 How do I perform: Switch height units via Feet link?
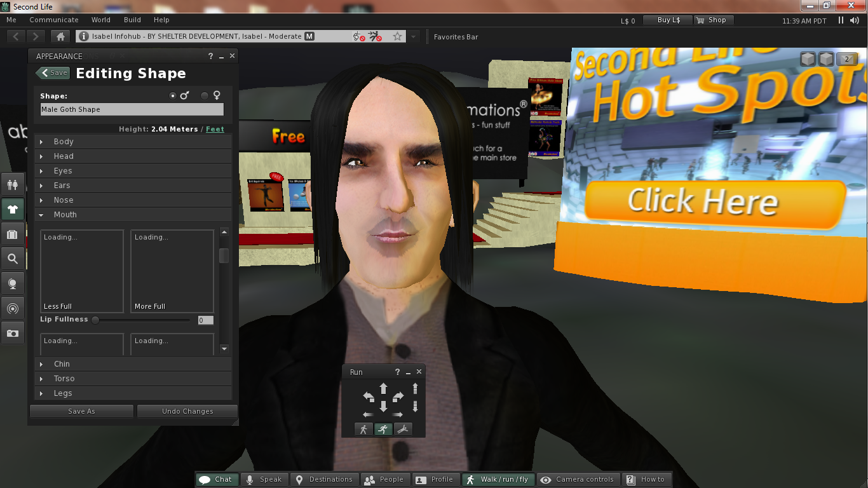(215, 129)
